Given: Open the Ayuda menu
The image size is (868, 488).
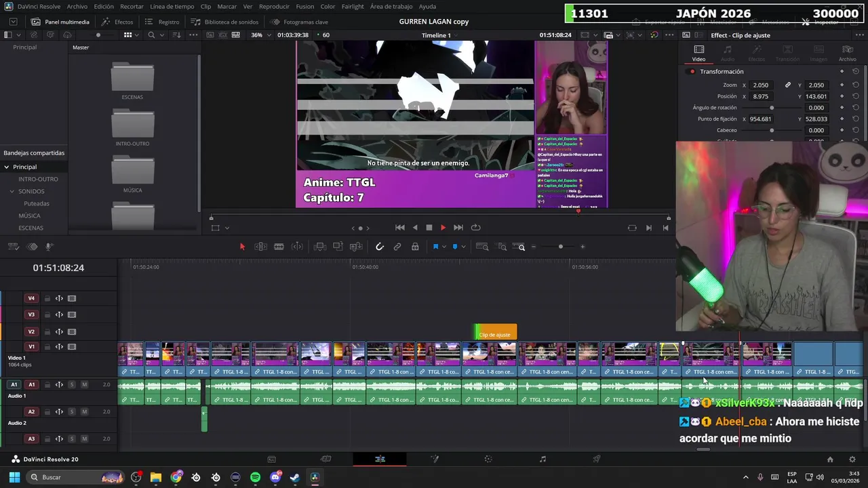Looking at the screenshot, I should pos(427,6).
